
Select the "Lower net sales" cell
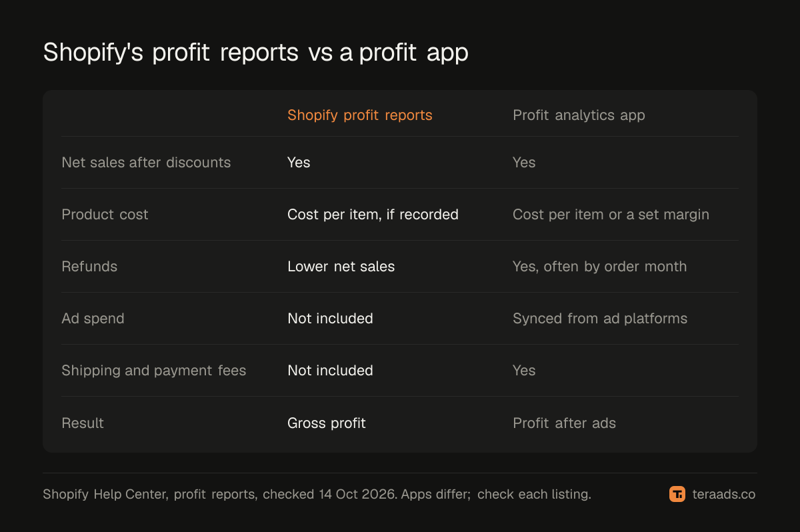[341, 267]
